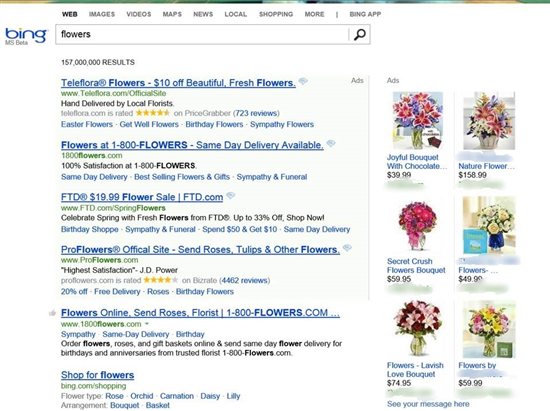Open Flowers - Lavish Love Bouquet title link
Screen dimensions: 550x411
[415, 370]
